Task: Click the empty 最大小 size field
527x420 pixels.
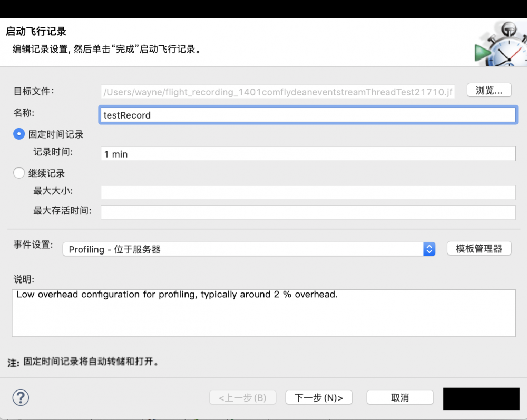Action: click(x=308, y=192)
